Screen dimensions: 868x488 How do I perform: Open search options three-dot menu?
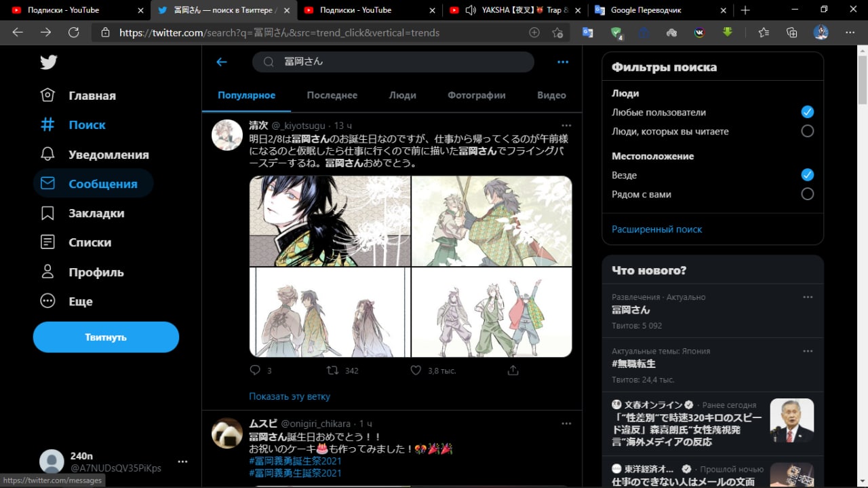pyautogui.click(x=563, y=62)
